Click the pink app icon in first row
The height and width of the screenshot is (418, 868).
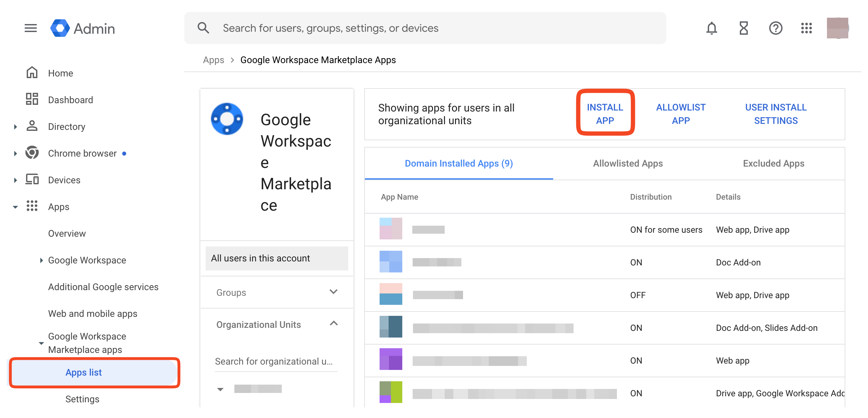point(391,229)
